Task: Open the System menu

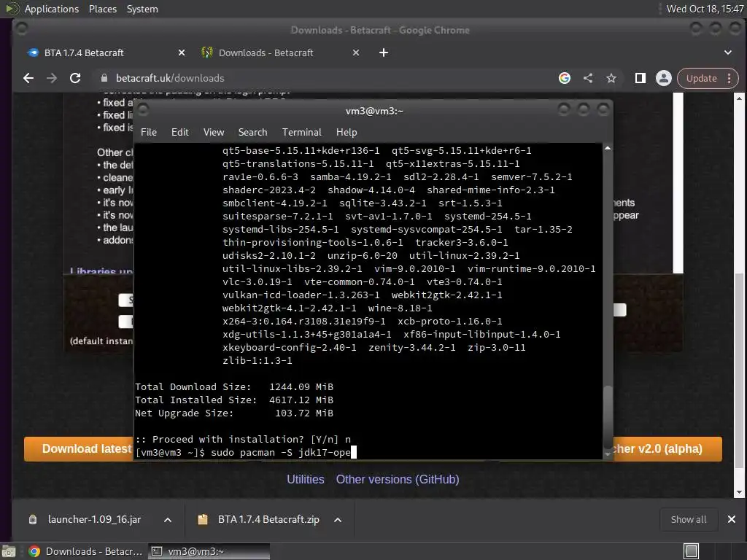Action: pyautogui.click(x=142, y=9)
